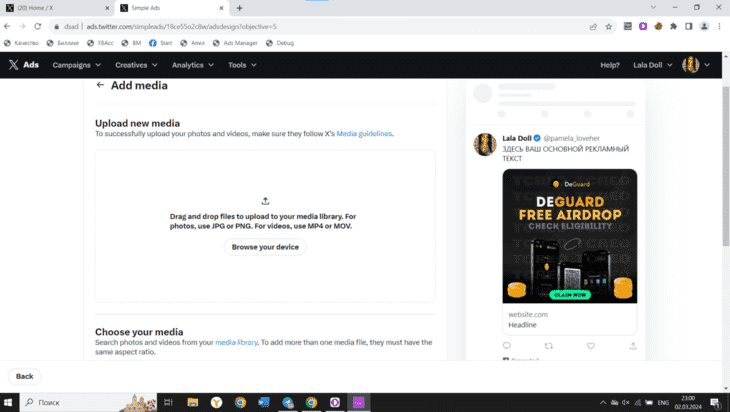Viewport: 730px width, 412px height.
Task: Open notification center on taskbar
Action: click(x=716, y=403)
